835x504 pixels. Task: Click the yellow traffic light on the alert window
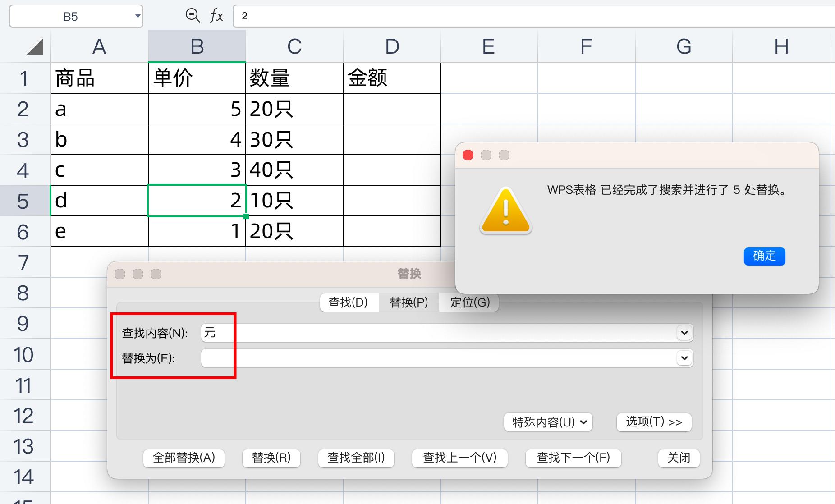pos(486,155)
